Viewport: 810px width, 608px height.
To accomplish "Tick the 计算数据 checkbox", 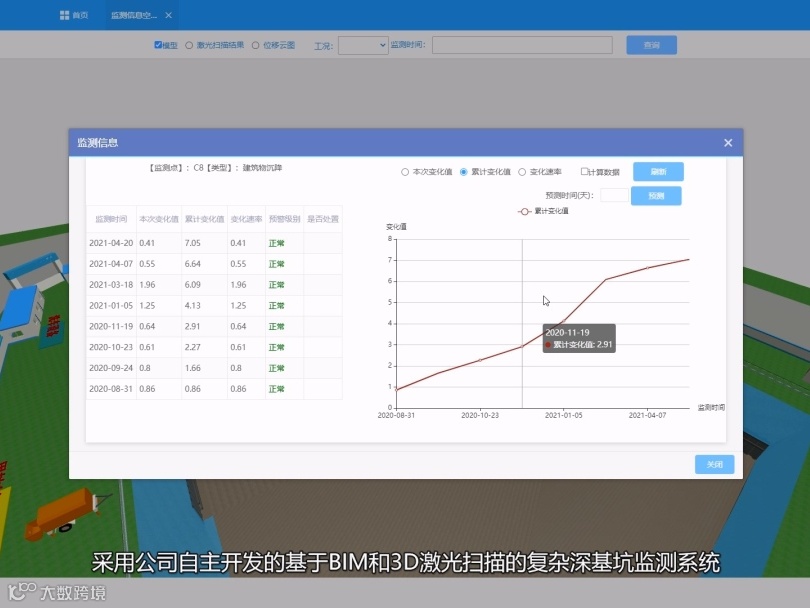I will coord(584,172).
